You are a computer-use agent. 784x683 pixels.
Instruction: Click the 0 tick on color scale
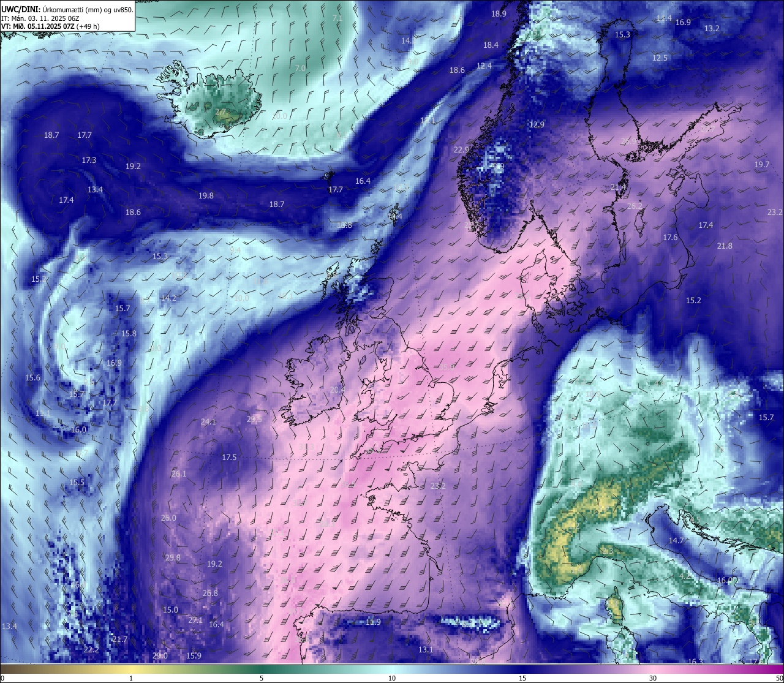[2, 678]
